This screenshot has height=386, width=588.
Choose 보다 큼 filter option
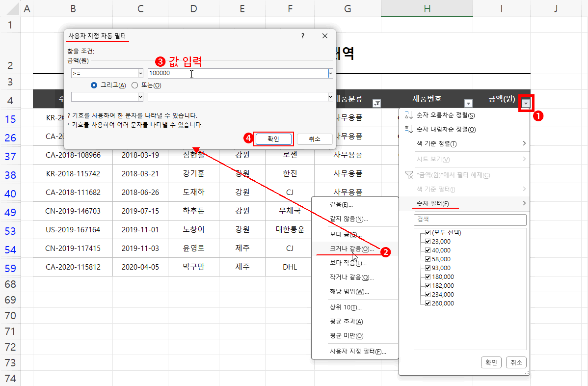[x=355, y=235]
